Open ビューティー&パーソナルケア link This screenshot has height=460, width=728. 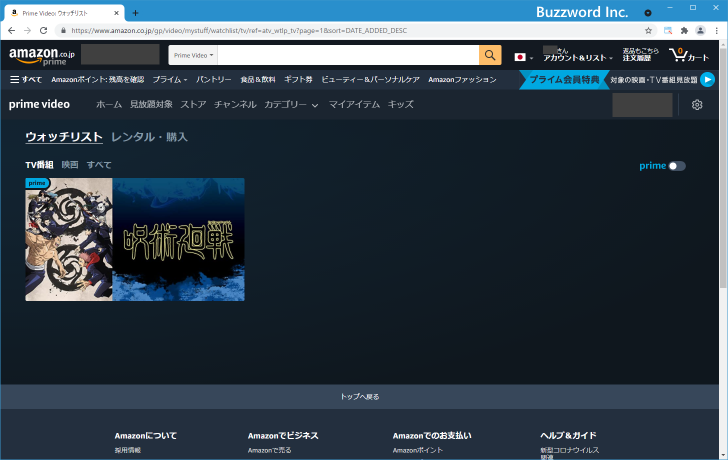click(x=370, y=80)
